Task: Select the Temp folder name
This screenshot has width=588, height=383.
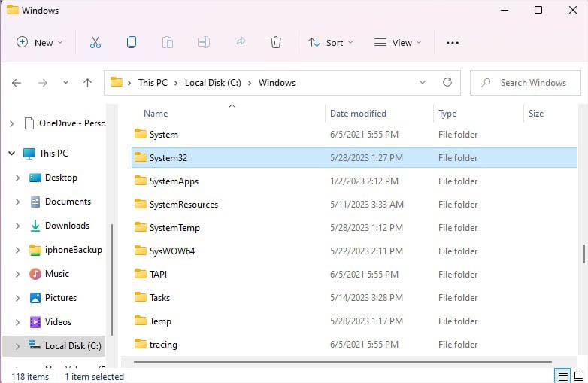Action: pyautogui.click(x=160, y=321)
